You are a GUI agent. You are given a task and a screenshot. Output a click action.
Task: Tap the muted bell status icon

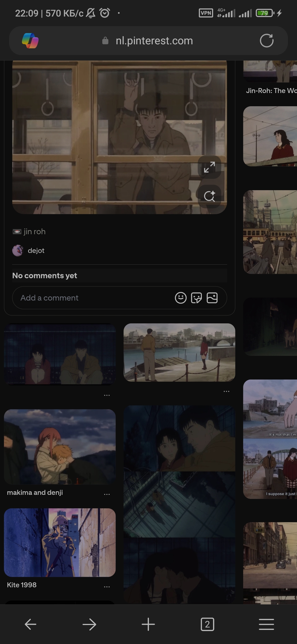(x=90, y=13)
